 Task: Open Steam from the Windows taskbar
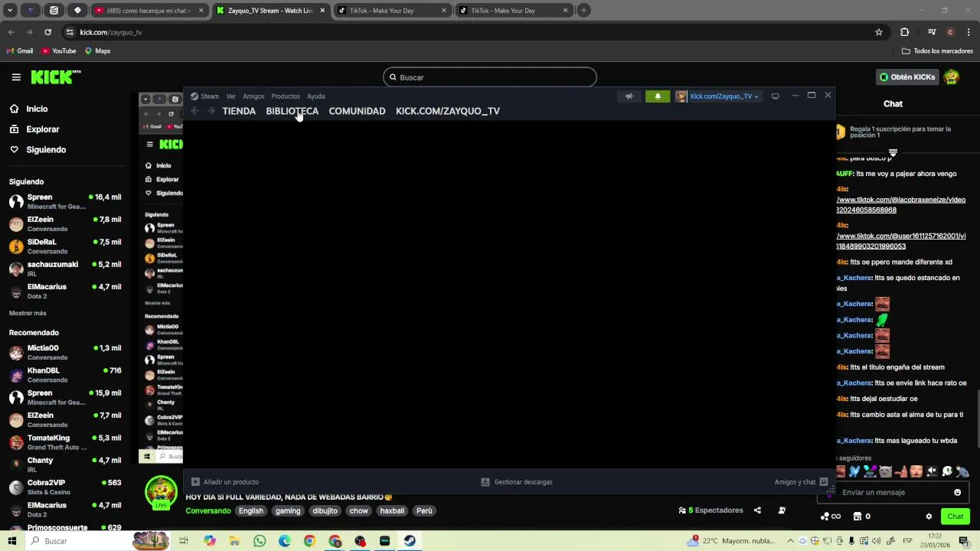tap(410, 541)
